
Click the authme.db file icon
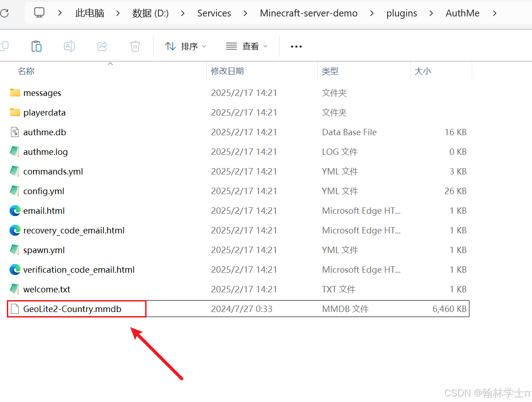click(x=15, y=132)
